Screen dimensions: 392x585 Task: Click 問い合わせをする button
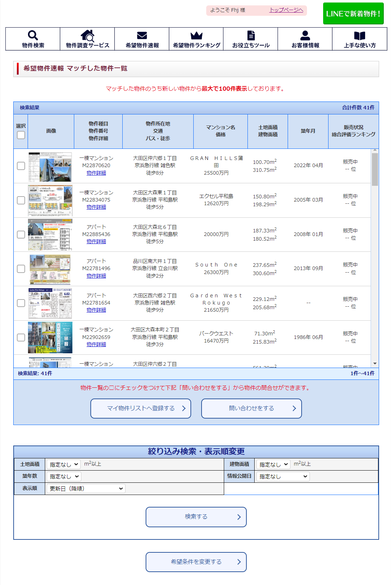(x=251, y=409)
